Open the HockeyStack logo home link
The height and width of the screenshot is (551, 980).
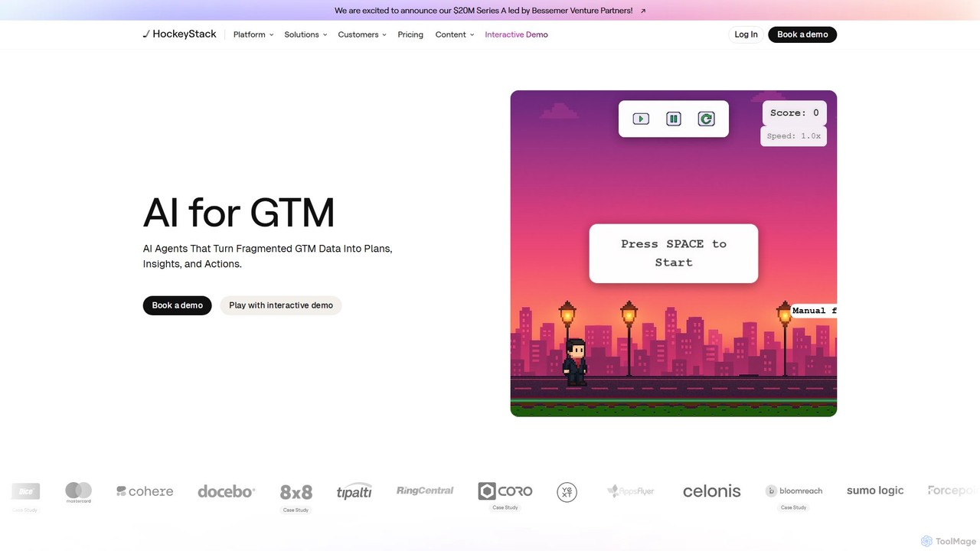(x=179, y=34)
